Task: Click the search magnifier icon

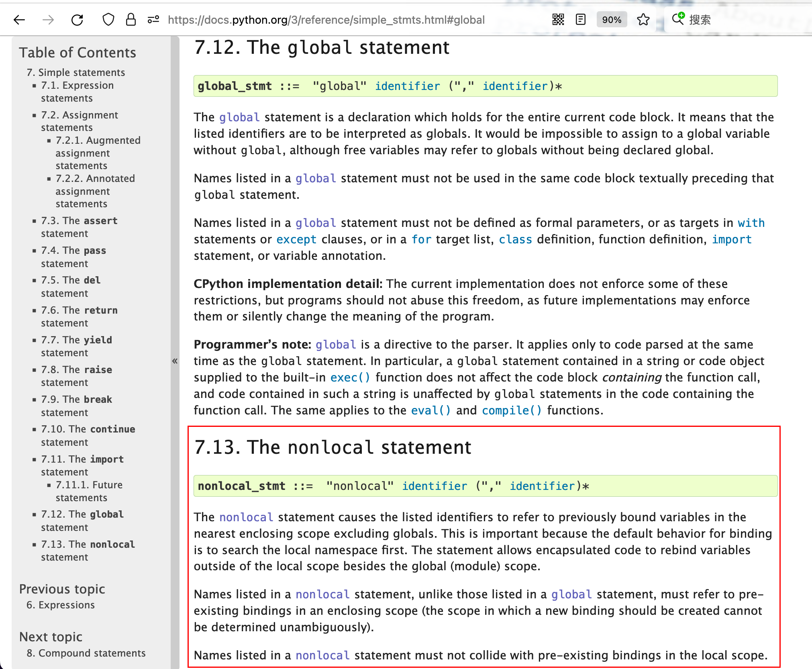Action: 678,19
